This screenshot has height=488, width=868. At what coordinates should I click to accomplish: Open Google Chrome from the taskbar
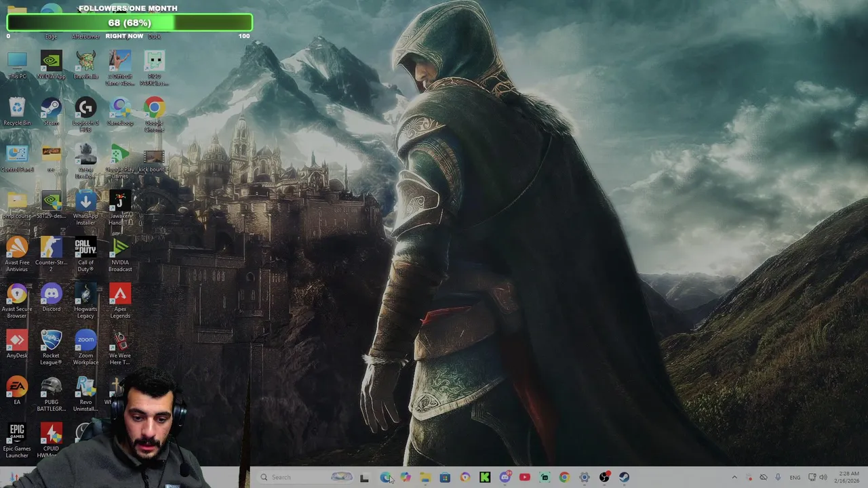click(x=564, y=477)
